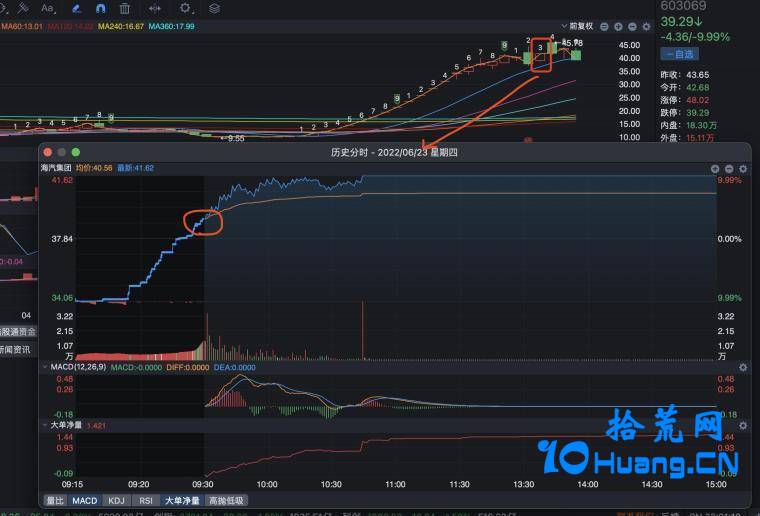Open intraday window settings gear at top right
Image resolution: width=760 pixels, height=516 pixels.
(x=743, y=169)
